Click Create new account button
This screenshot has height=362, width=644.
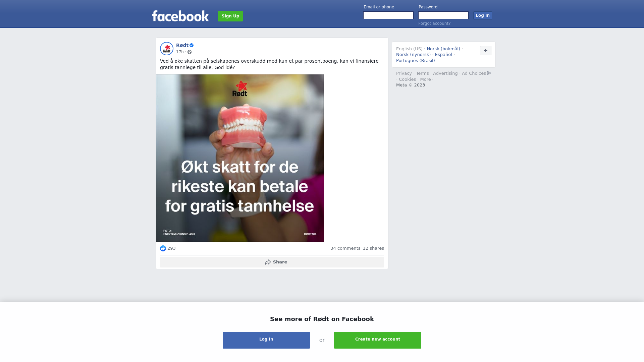click(378, 340)
